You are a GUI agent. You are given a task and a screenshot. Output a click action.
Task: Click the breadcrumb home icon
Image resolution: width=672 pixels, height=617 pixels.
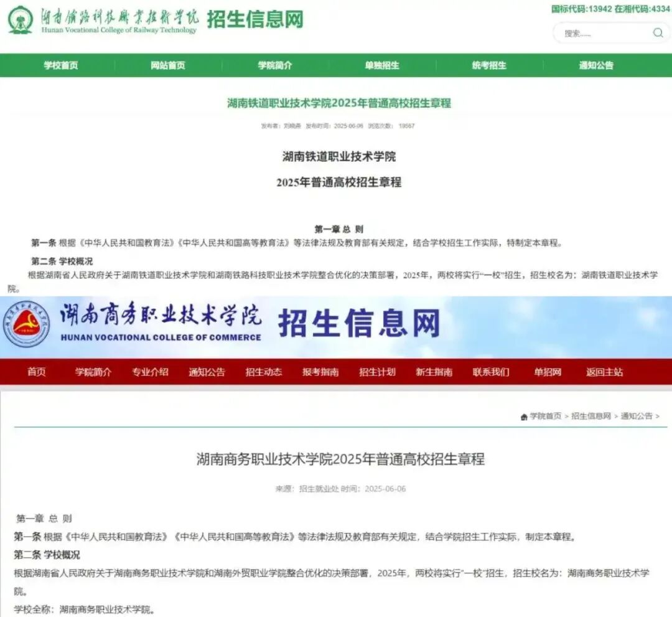524,417
